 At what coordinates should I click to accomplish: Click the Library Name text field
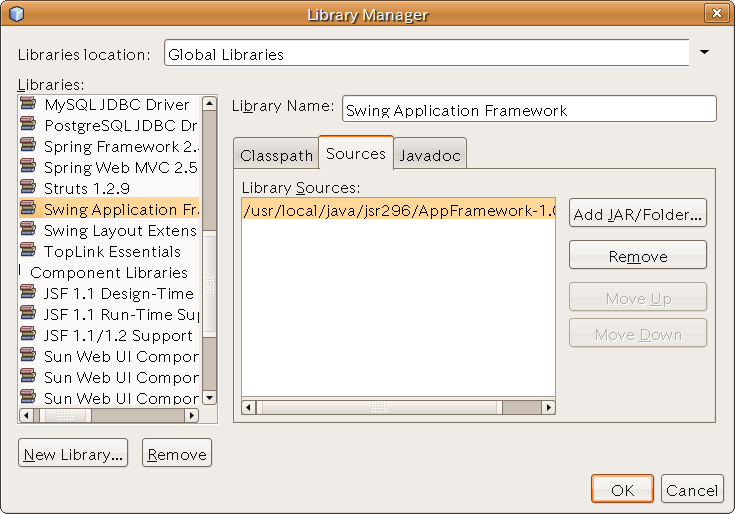[x=529, y=110]
